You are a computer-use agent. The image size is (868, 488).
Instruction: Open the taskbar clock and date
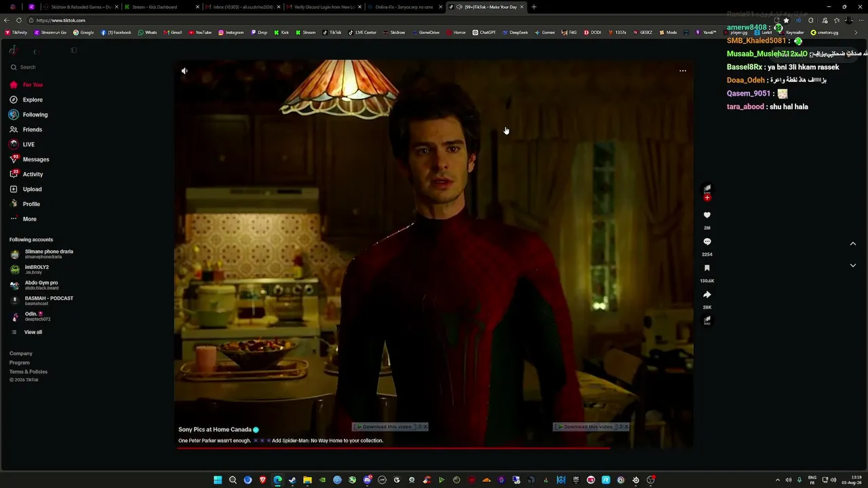tap(852, 480)
